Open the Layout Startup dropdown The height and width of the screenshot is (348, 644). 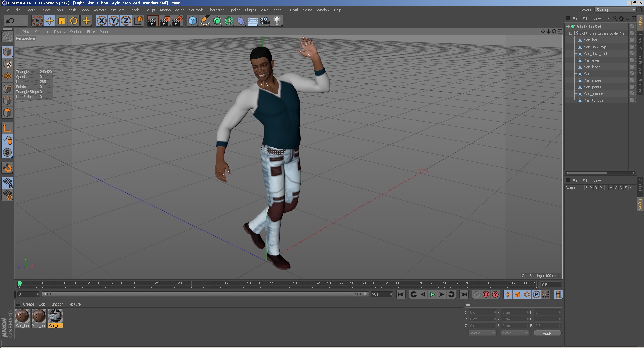615,10
